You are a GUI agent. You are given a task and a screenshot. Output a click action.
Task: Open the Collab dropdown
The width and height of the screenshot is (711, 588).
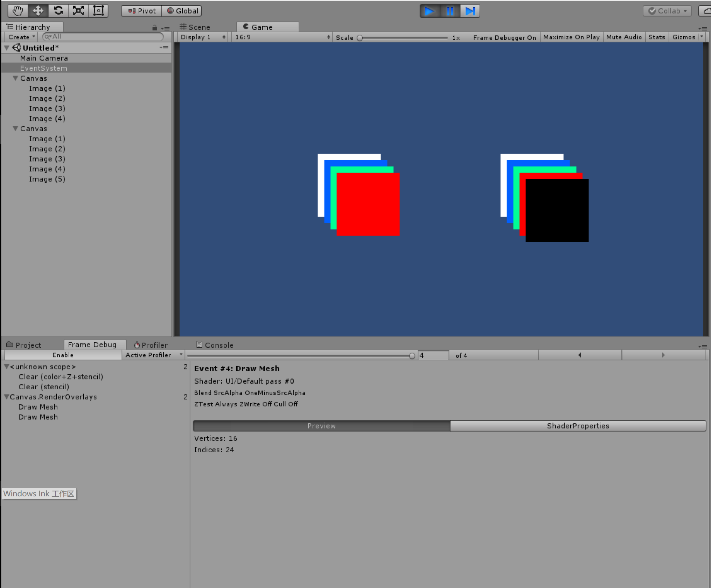pyautogui.click(x=667, y=11)
